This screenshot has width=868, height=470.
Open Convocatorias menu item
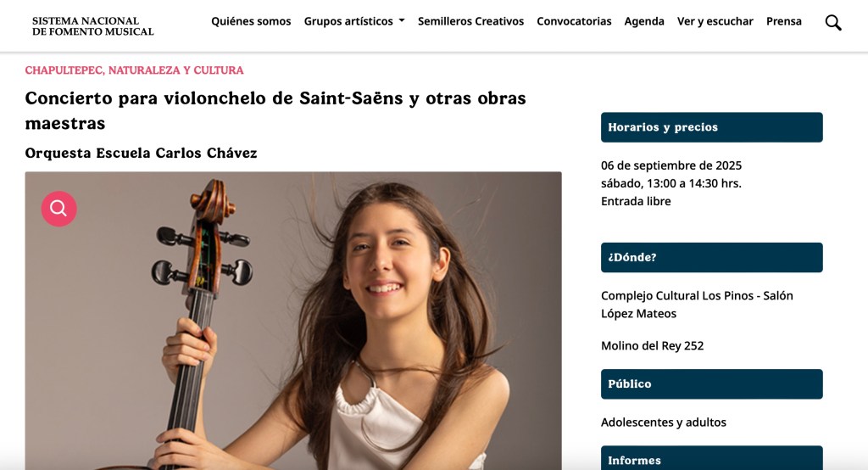[x=574, y=21]
